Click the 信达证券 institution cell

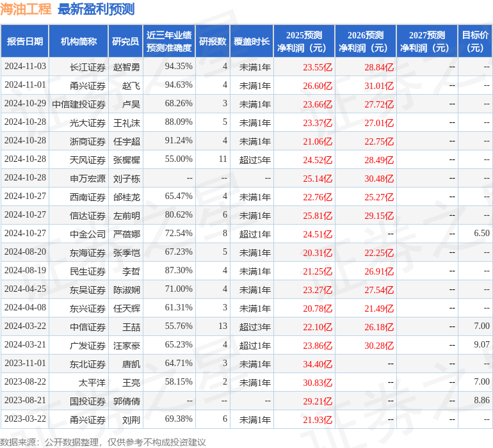(88, 215)
